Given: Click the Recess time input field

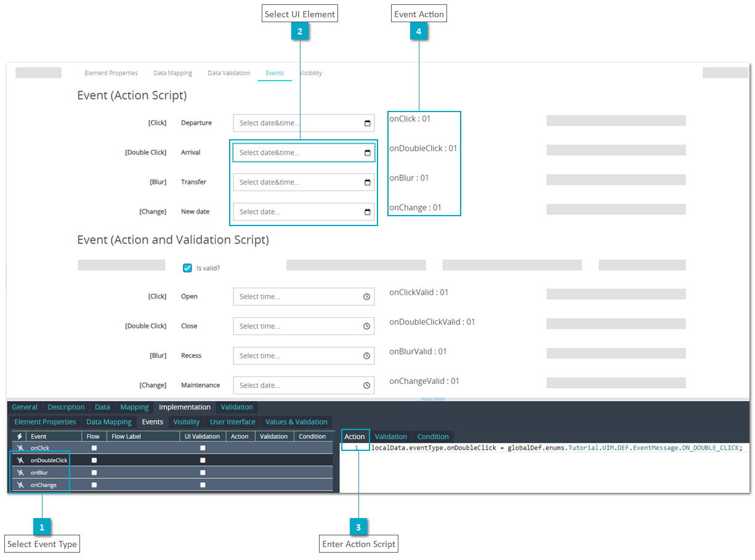Looking at the screenshot, I should [304, 356].
